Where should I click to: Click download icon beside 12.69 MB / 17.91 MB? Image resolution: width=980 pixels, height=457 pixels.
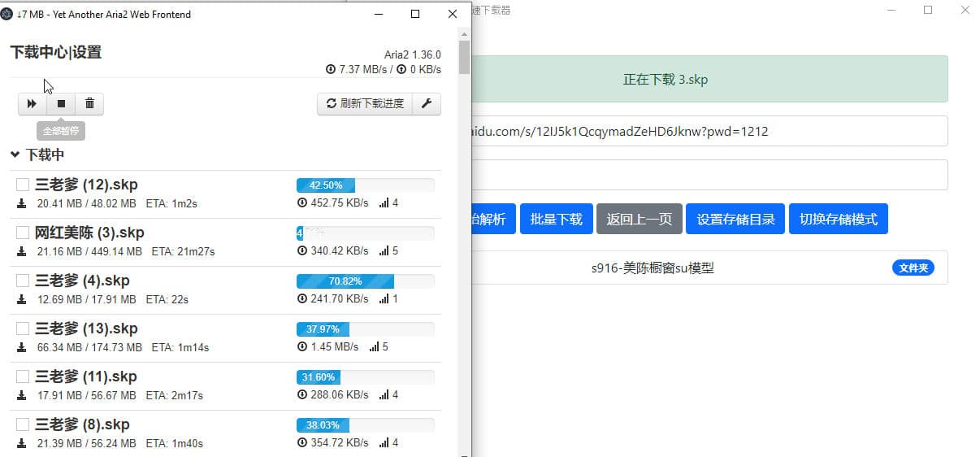click(22, 300)
